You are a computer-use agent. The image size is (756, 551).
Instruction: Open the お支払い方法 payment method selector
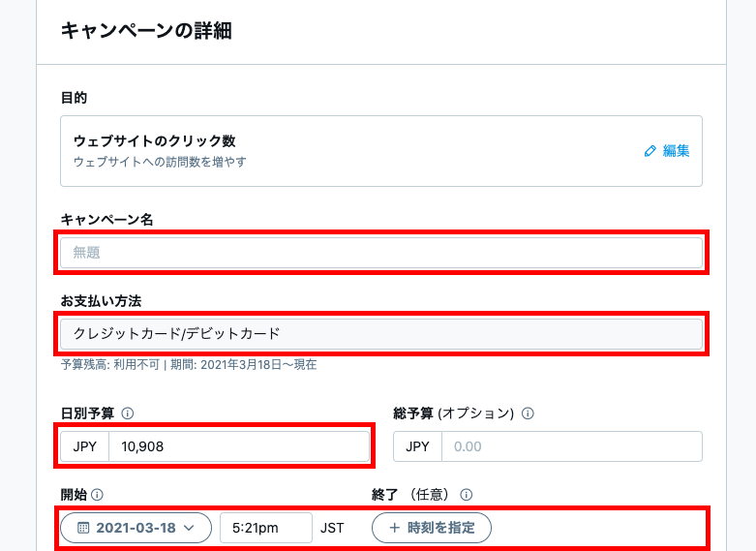point(381,334)
